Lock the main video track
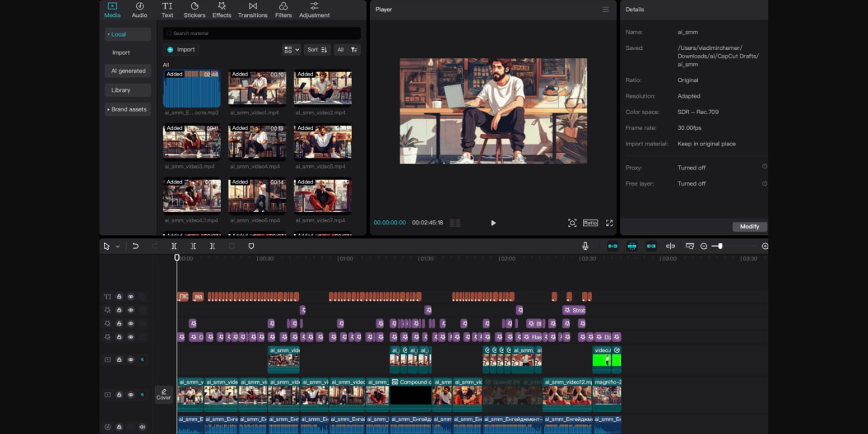 tap(119, 395)
